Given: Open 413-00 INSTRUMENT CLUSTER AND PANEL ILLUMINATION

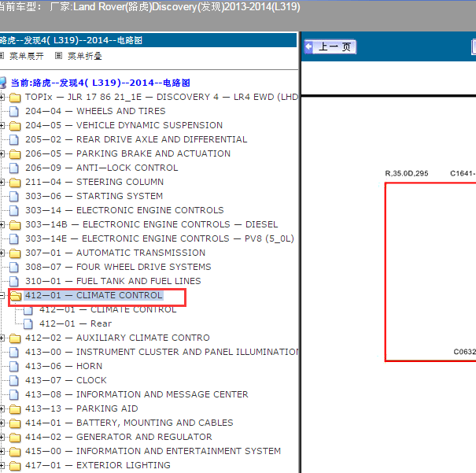Looking at the screenshot, I should [162, 352].
